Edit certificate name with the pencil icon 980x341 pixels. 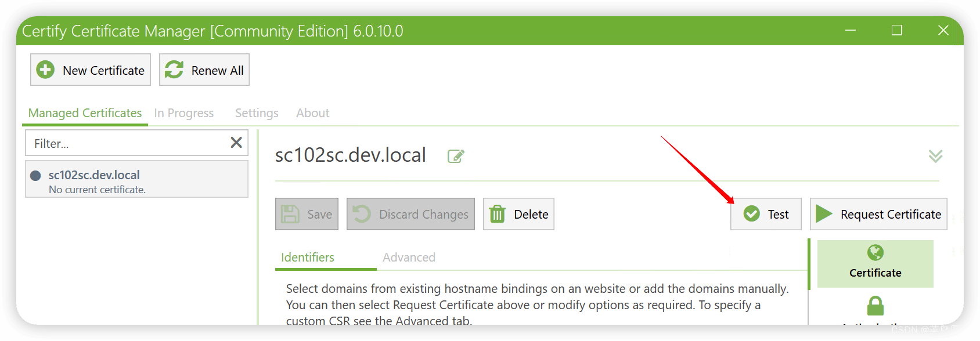click(456, 156)
